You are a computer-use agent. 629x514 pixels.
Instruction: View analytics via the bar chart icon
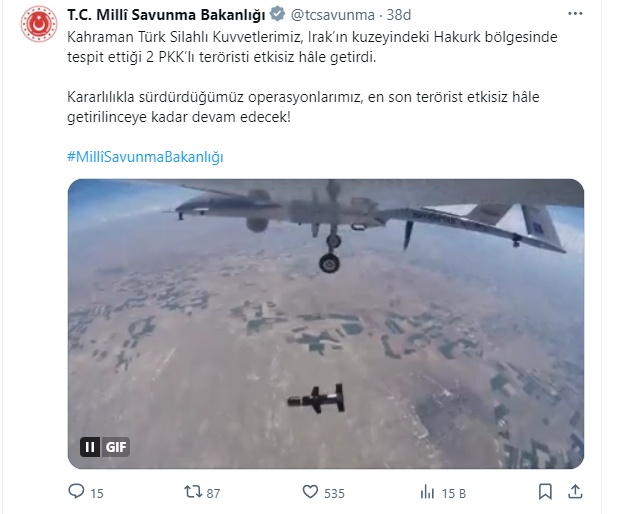coord(427,492)
